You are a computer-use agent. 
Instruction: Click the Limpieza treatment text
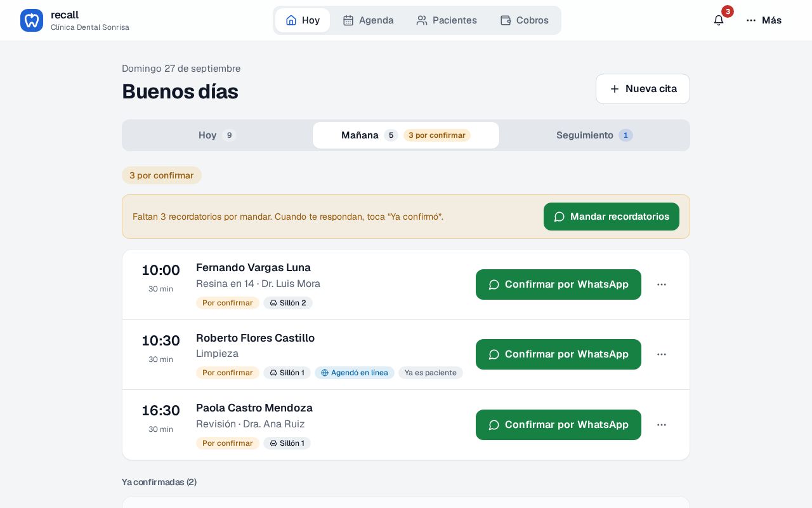(x=217, y=354)
